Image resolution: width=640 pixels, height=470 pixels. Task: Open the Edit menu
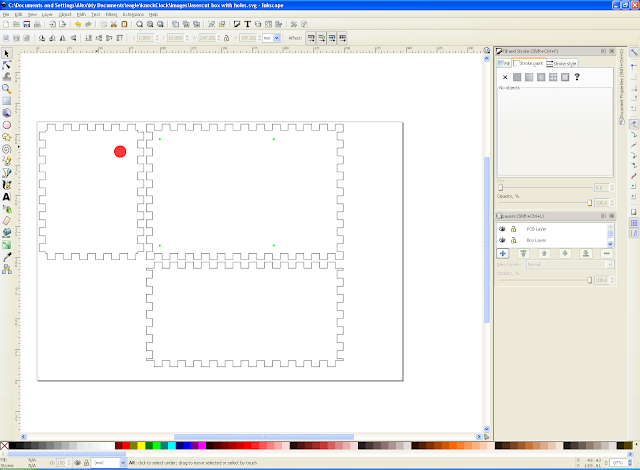[18, 14]
